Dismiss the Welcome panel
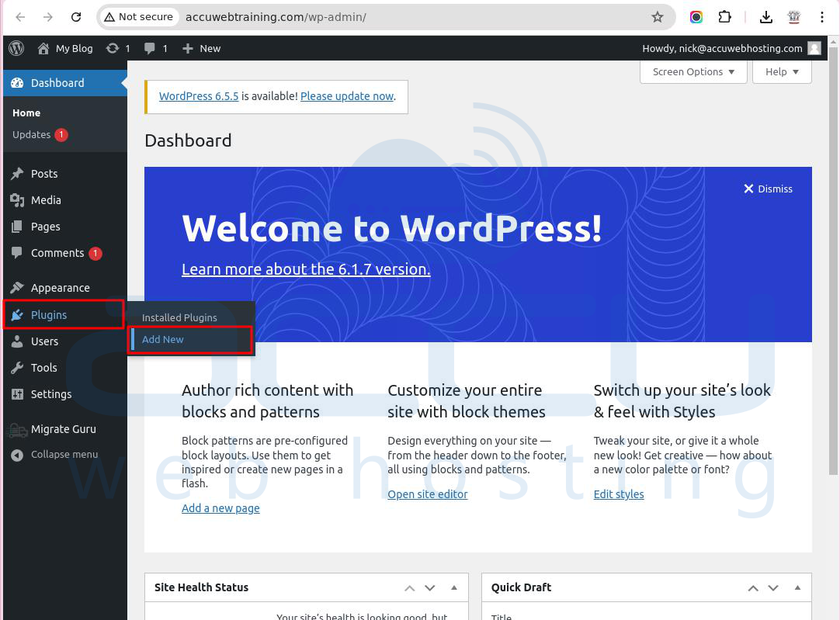840x620 pixels. (768, 189)
